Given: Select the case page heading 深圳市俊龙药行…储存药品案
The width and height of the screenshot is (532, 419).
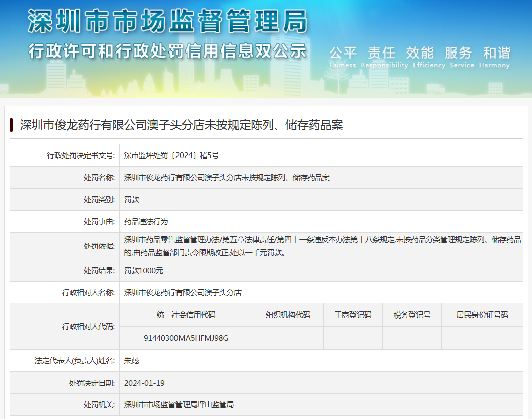Looking at the screenshot, I should (182, 125).
